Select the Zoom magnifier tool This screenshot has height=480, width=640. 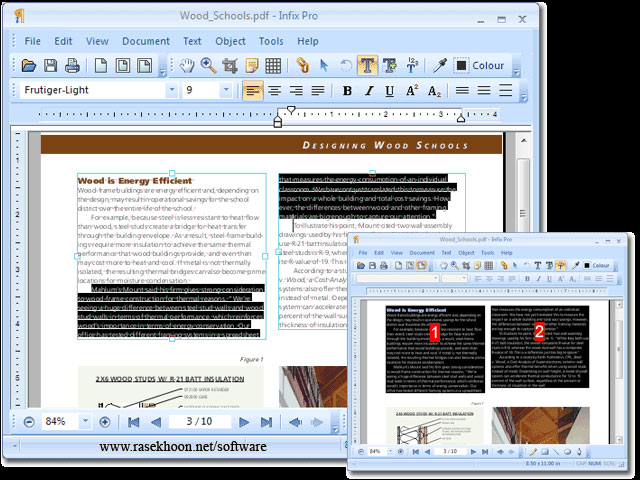tap(209, 66)
